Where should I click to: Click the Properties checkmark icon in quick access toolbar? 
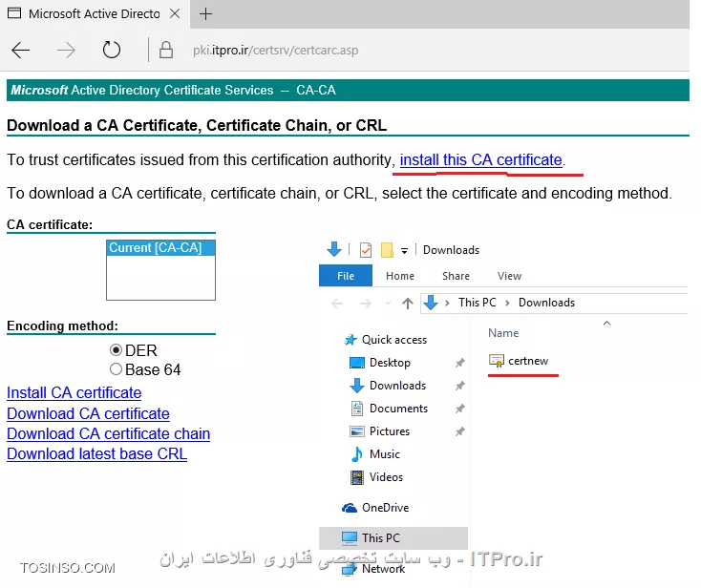tap(365, 250)
